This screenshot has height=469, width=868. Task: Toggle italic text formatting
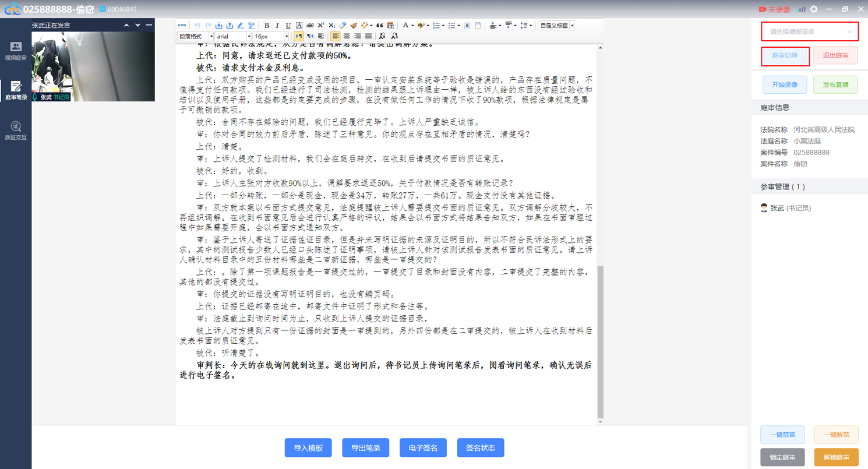pyautogui.click(x=277, y=26)
